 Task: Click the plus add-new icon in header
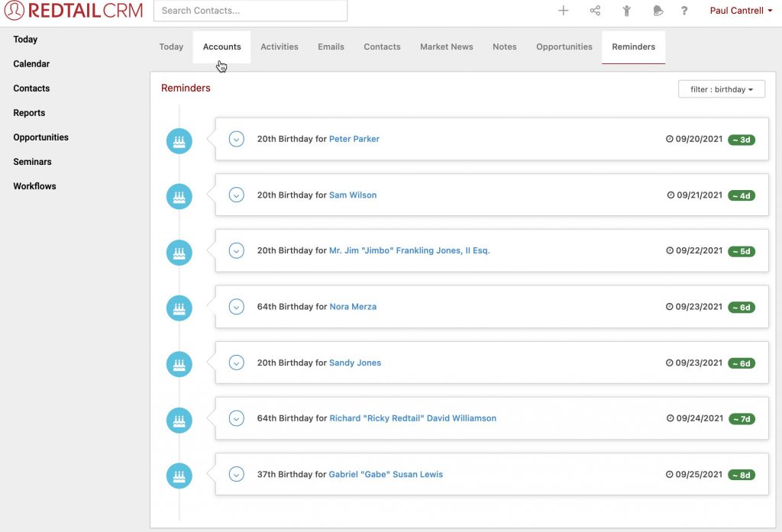pos(564,11)
